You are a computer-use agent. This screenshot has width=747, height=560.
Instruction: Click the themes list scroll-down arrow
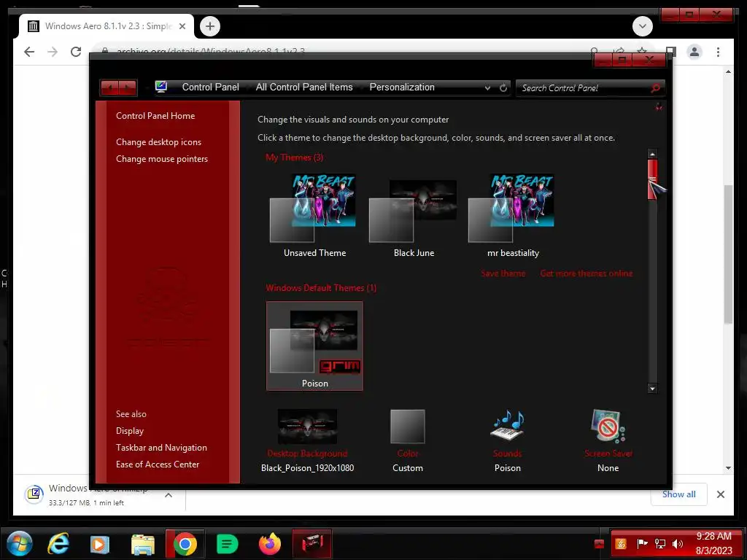pos(653,389)
